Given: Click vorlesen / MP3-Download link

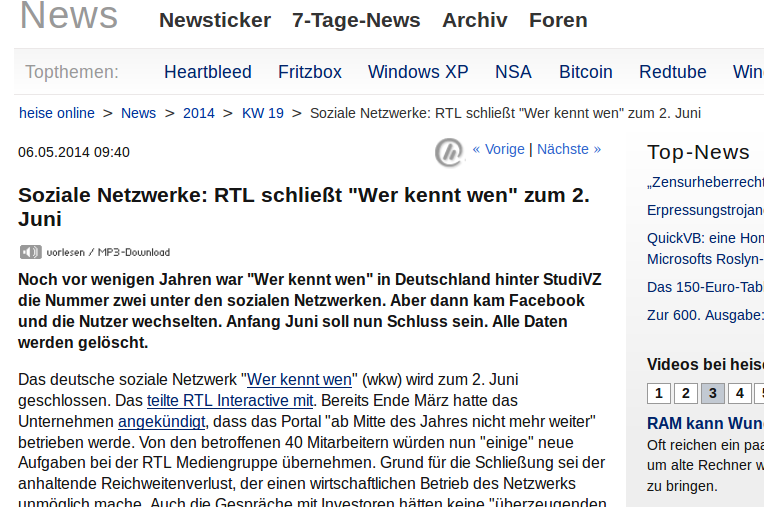Looking at the screenshot, I should (108, 252).
